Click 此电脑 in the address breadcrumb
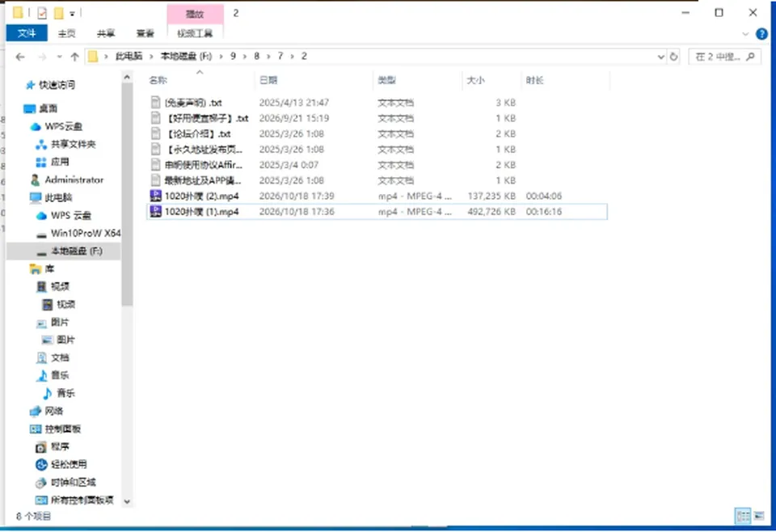 tap(129, 57)
